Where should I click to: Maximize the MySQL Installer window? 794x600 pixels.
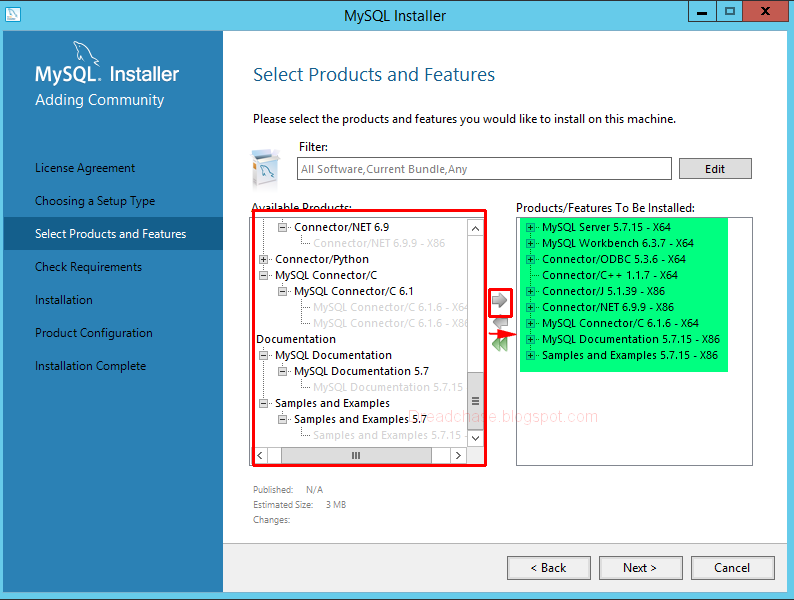point(729,12)
